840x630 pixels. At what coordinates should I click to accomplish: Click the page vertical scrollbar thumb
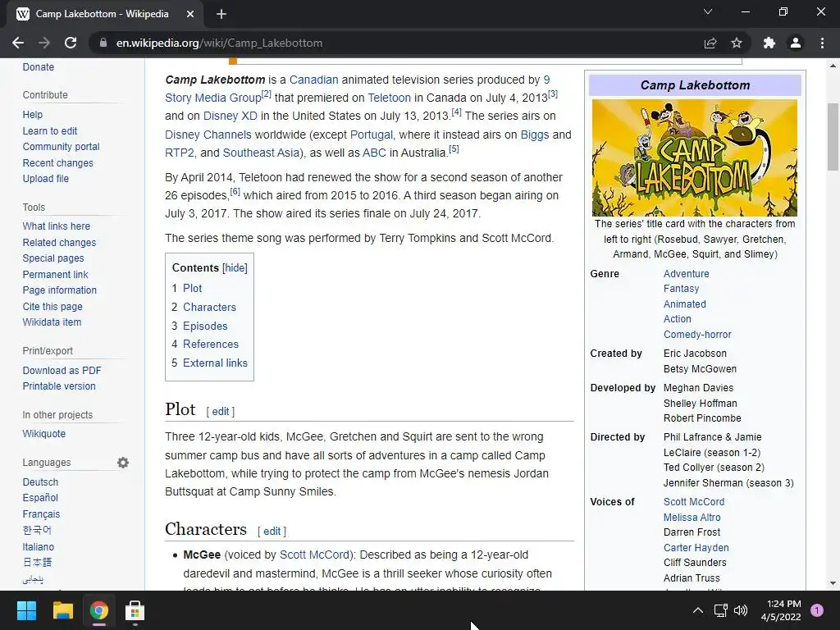pos(833,137)
